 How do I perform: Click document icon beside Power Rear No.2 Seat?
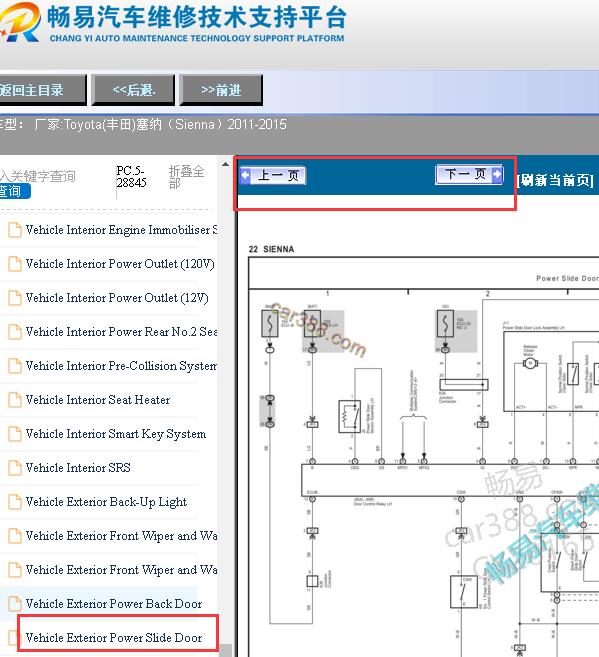(x=15, y=332)
